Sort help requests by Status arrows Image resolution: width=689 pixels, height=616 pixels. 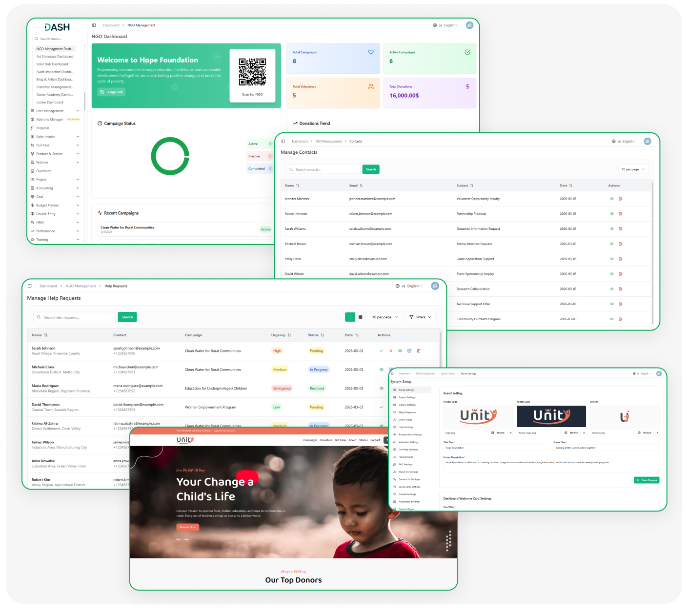322,335
